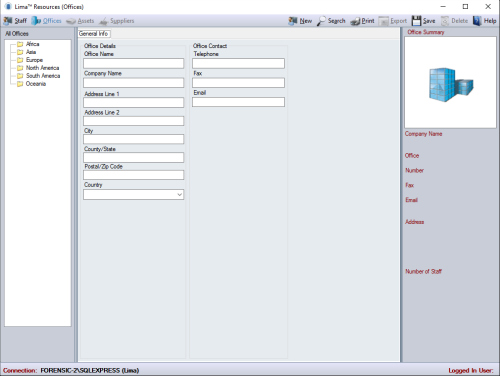This screenshot has height=376, width=500.
Task: Click the Export button label
Action: pos(399,21)
